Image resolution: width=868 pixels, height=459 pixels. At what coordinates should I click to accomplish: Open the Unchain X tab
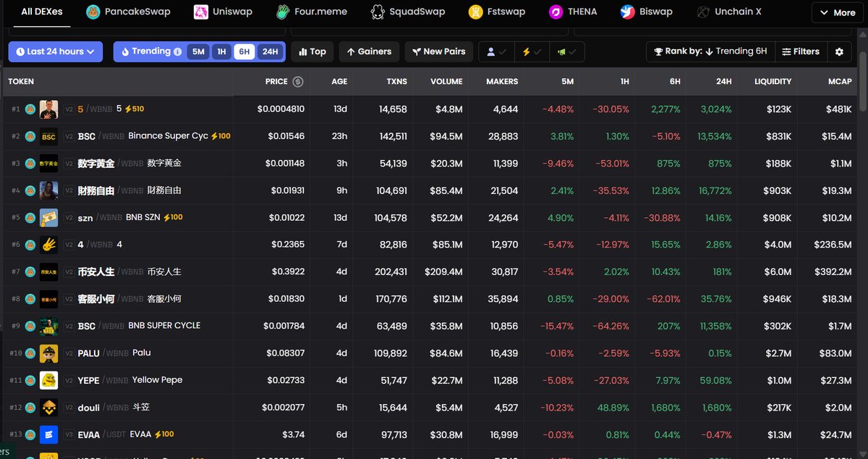click(x=730, y=12)
